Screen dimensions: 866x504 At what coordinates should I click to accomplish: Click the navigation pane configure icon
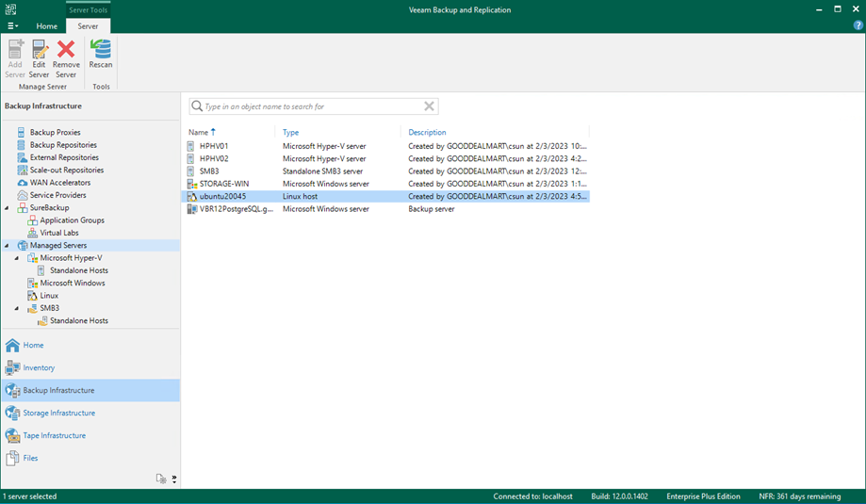[x=161, y=480]
